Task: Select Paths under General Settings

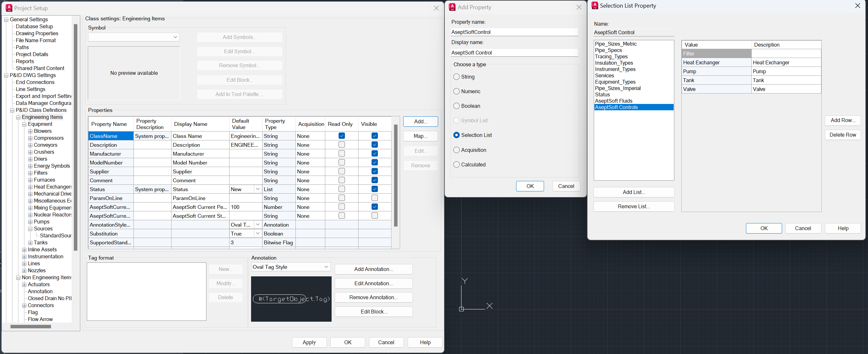Action: (22, 47)
